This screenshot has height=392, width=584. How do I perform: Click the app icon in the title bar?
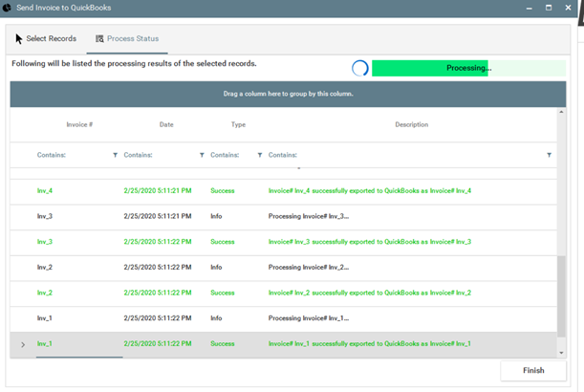click(8, 8)
